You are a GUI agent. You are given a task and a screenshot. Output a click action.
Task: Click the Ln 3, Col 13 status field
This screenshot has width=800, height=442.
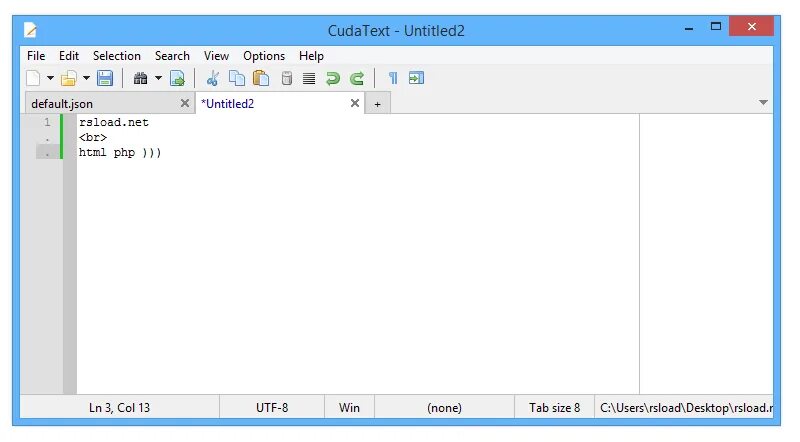pos(119,408)
